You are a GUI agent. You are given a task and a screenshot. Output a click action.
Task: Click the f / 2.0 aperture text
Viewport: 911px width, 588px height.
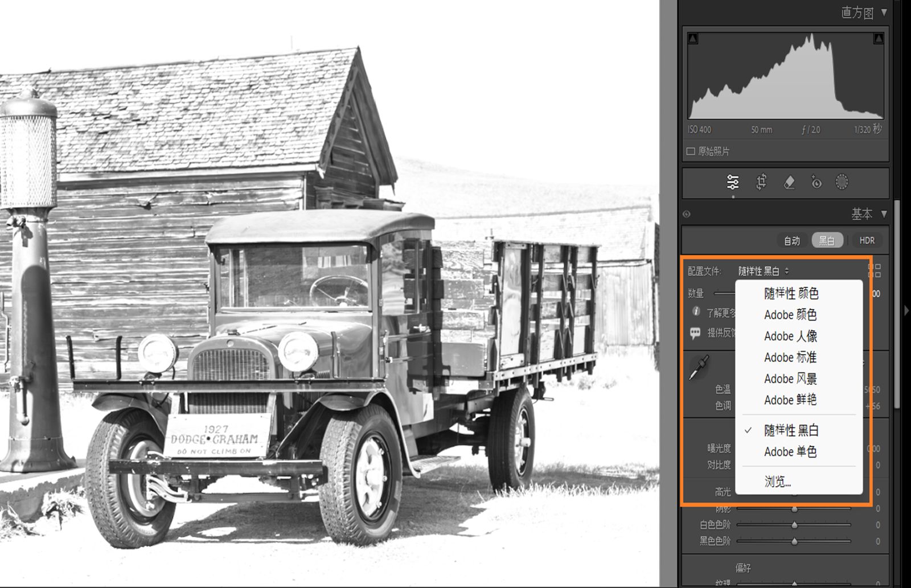pyautogui.click(x=811, y=130)
